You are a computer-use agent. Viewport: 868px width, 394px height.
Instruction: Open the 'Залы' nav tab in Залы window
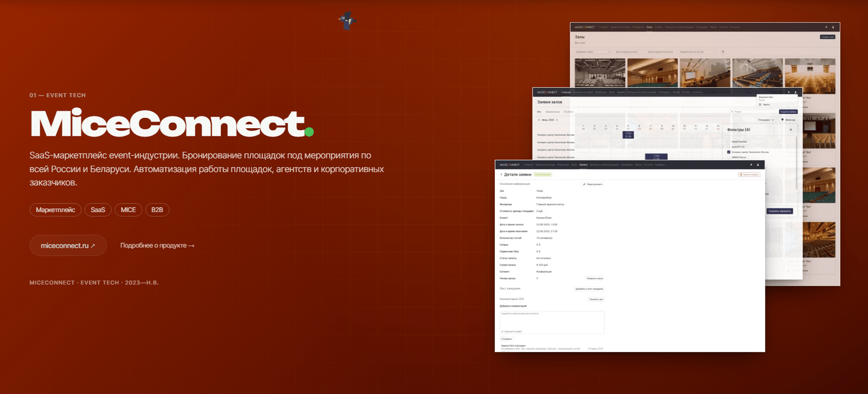[x=649, y=27]
